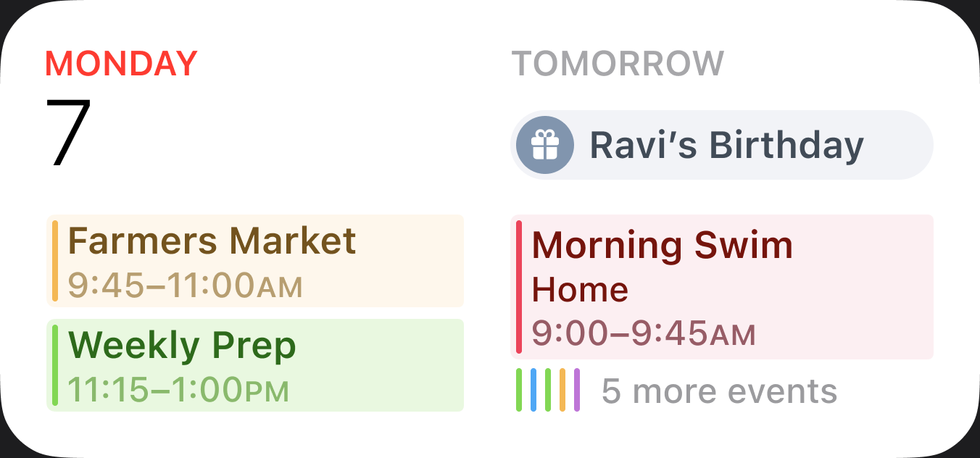Click the 9:00–9:45AM Morning Swim time
The image size is (980, 458).
tap(643, 334)
